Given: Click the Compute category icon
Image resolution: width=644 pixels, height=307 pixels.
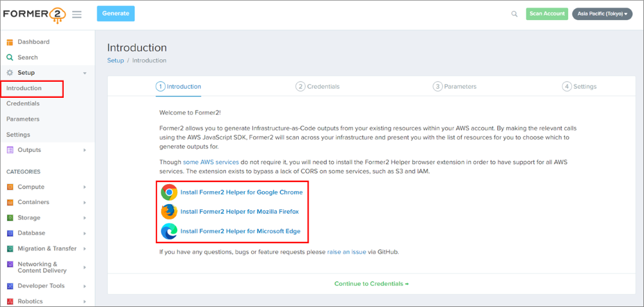Looking at the screenshot, I should [10, 187].
